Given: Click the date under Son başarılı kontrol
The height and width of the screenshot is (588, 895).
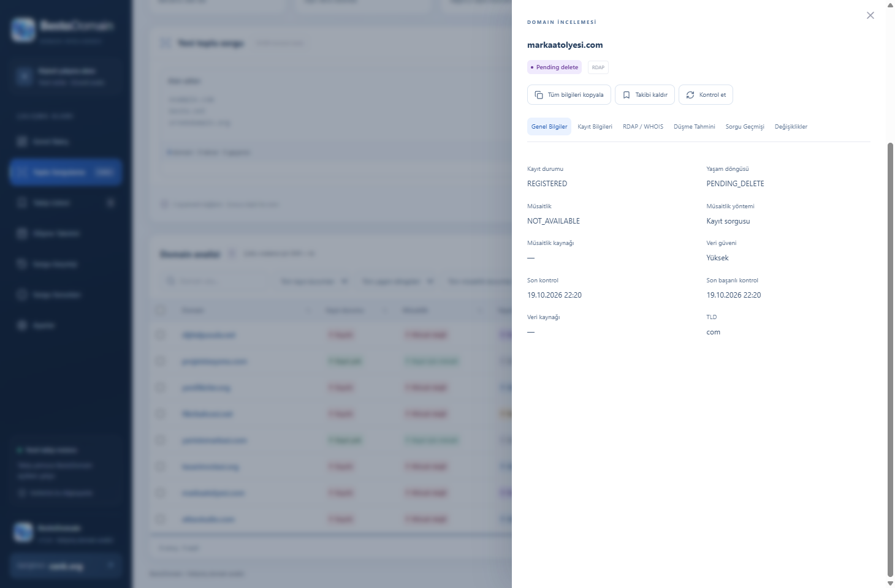Looking at the screenshot, I should pos(734,295).
